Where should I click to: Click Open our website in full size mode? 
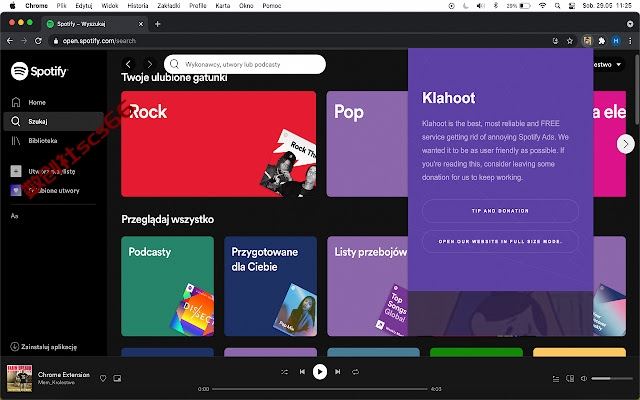500,241
